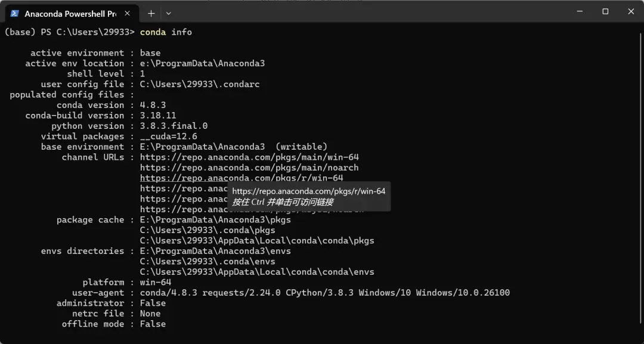Expand the new tab profile dropdown
Image resolution: width=644 pixels, height=344 pixels.
pos(169,13)
